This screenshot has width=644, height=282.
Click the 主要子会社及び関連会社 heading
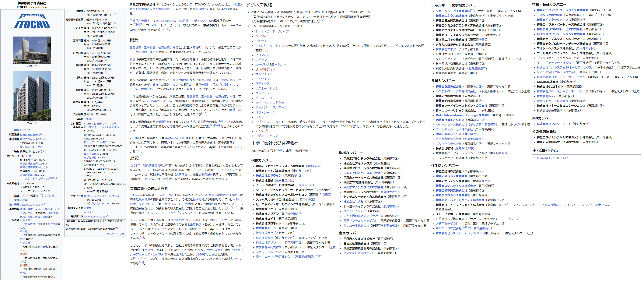[x=275, y=143]
